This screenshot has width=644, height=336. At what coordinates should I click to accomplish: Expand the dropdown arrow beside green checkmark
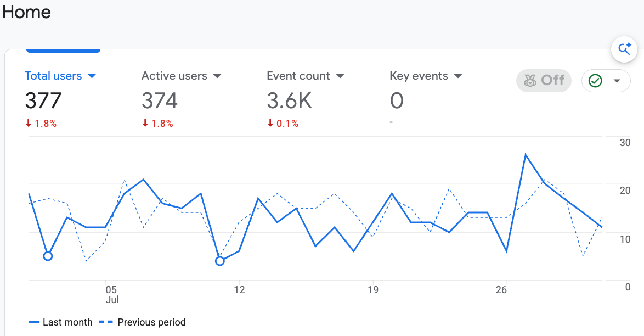point(617,81)
